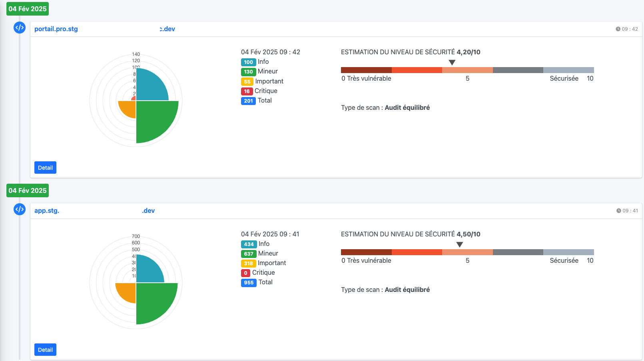Click the clock icon next to 09 : 41
The width and height of the screenshot is (644, 361).
618,211
